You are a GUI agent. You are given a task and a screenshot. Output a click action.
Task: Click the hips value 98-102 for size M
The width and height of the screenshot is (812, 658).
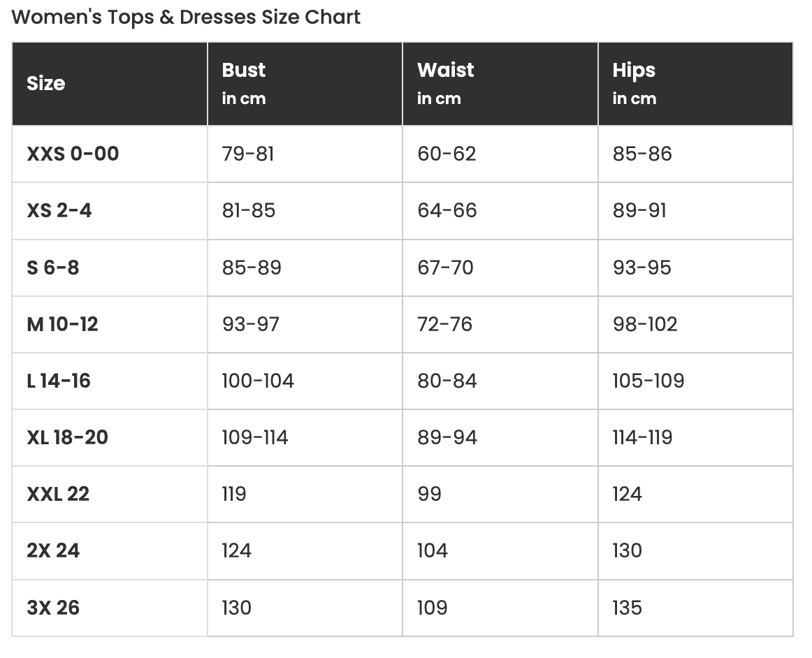pos(645,324)
